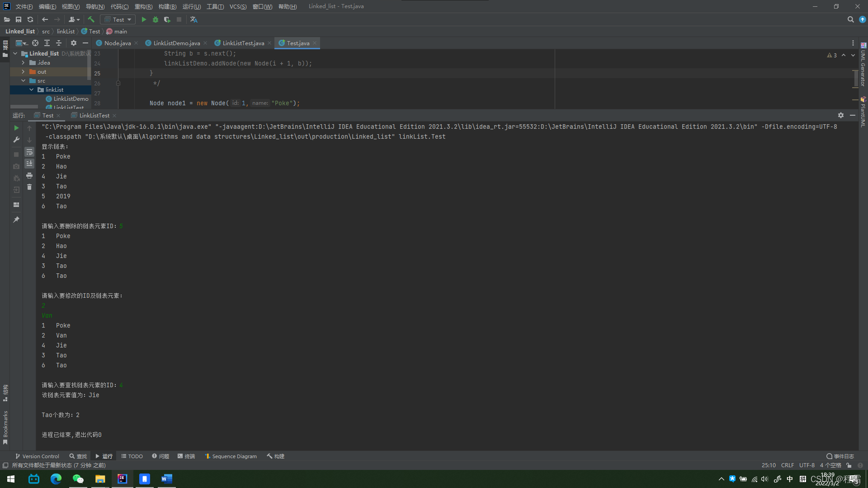Pin the Run tab with the pin icon
Viewport: 868px width, 488px height.
(x=16, y=220)
